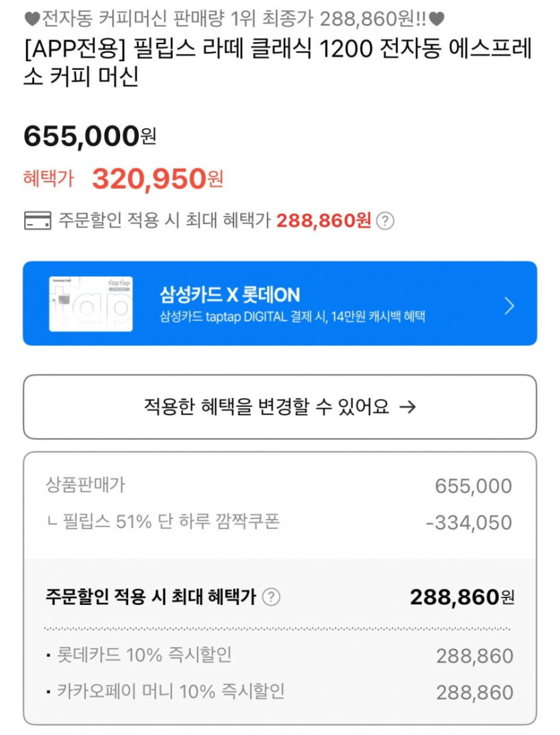This screenshot has width=560, height=735.
Task: Tap the taptap DIGITAL 14만원 캐시백 text
Action: click(292, 317)
